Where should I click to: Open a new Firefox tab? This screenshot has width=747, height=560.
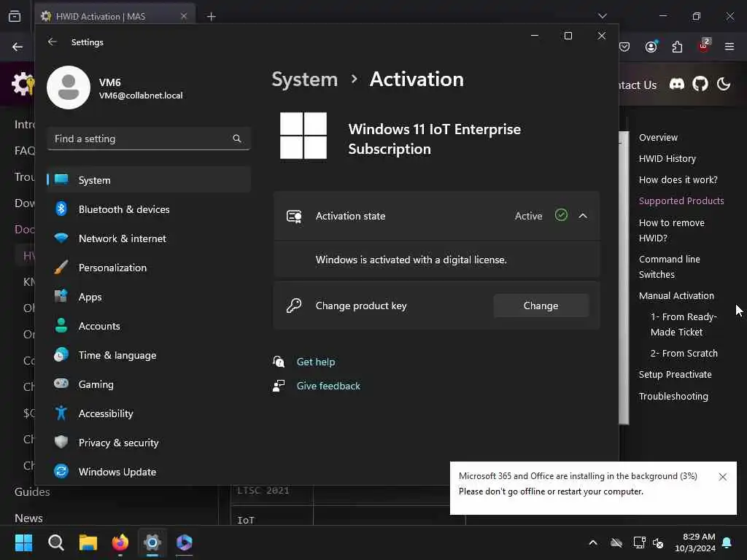tap(211, 17)
